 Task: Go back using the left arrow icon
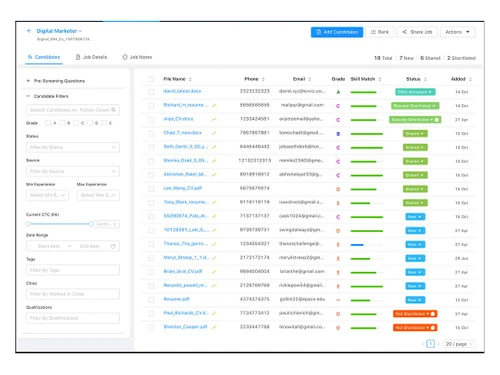(29, 31)
